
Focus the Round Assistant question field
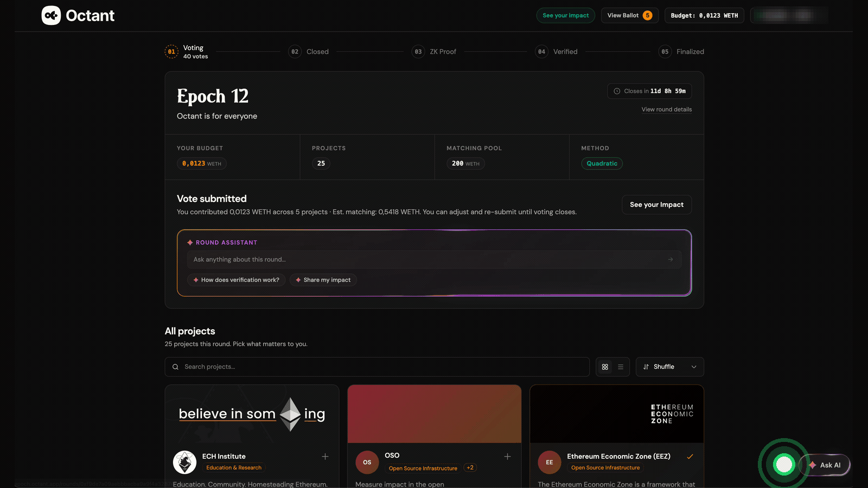pyautogui.click(x=434, y=259)
